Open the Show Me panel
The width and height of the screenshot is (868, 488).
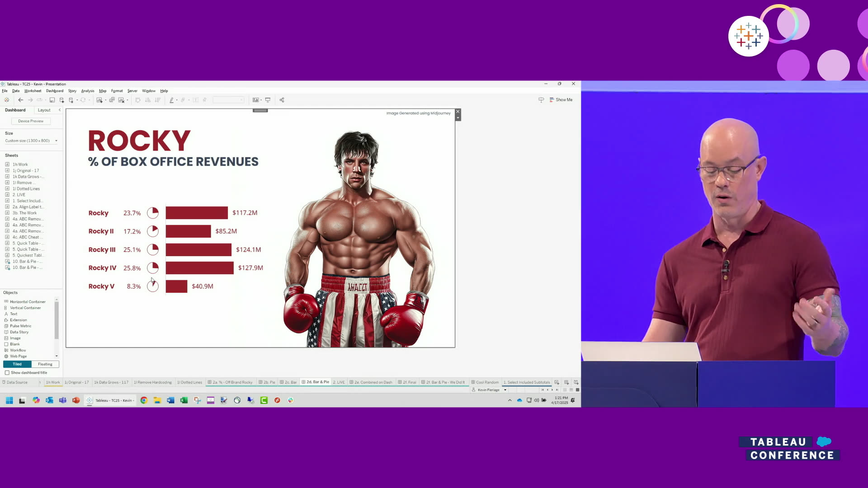pyautogui.click(x=561, y=100)
